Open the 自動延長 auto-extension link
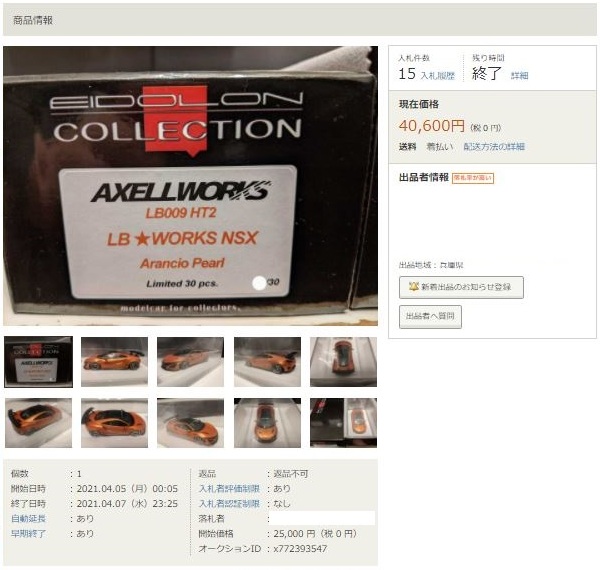 28,518
